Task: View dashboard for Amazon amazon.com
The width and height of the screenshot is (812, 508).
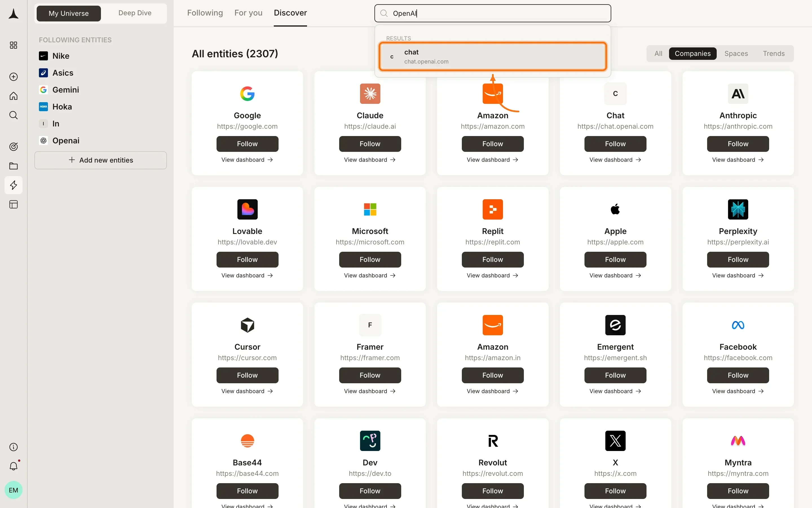Action: point(493,159)
